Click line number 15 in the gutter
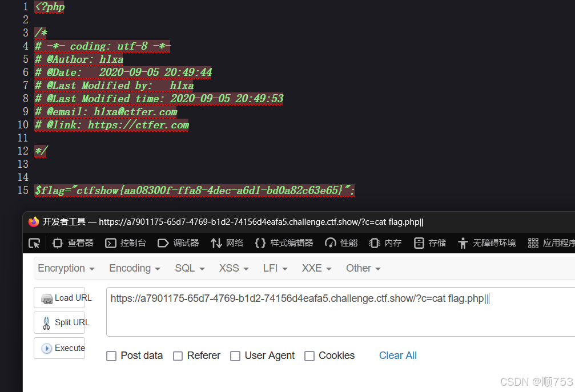 (x=23, y=191)
